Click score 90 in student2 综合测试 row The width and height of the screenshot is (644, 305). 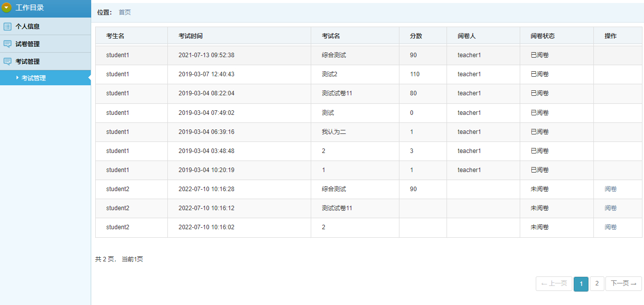(413, 189)
